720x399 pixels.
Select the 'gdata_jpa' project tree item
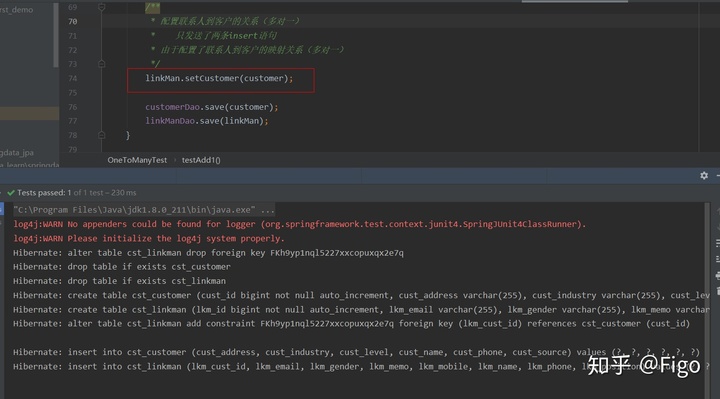pyautogui.click(x=17, y=152)
